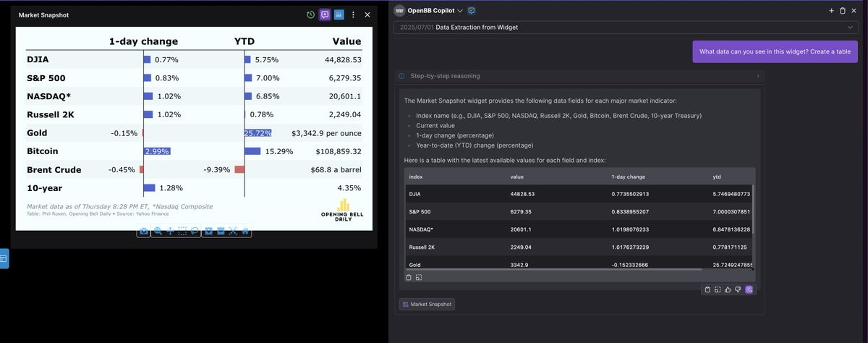868x343 pixels.
Task: Click the expand-table icon below the table
Action: pos(419,277)
